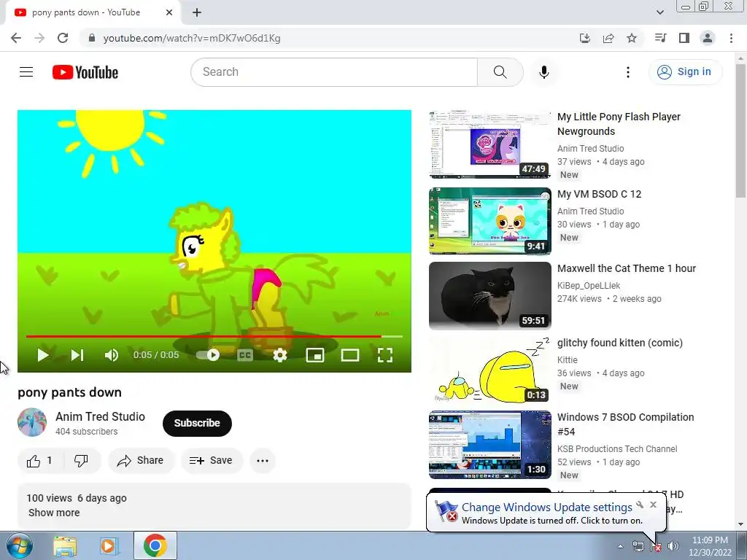Click Chrome taskbar button
Viewport: 747px width, 560px height.
click(x=155, y=545)
